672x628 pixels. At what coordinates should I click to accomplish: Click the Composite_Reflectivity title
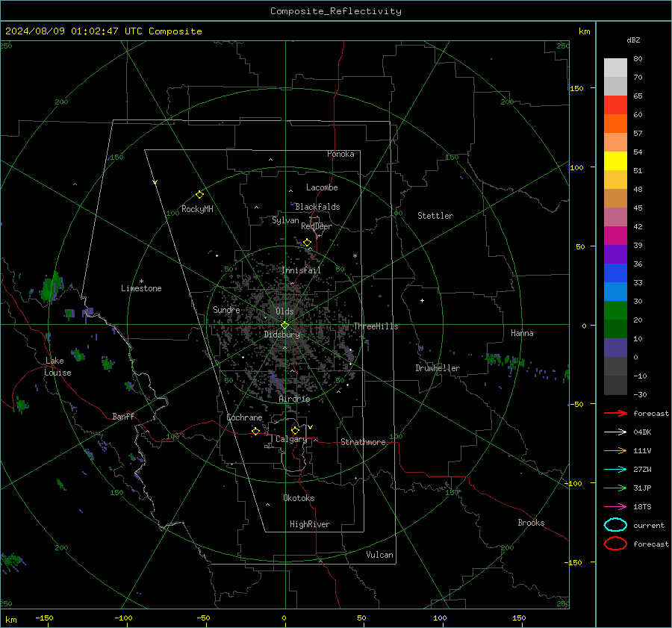tap(336, 11)
